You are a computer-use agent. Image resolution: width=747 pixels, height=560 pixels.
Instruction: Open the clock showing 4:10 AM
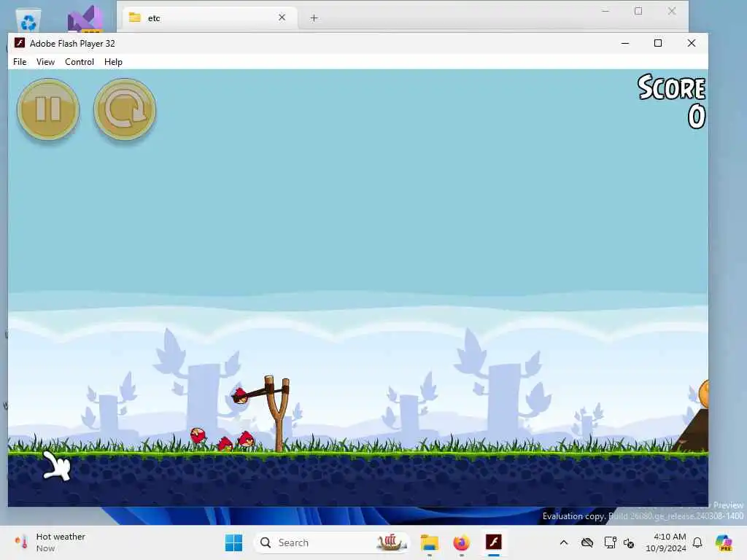coord(666,542)
